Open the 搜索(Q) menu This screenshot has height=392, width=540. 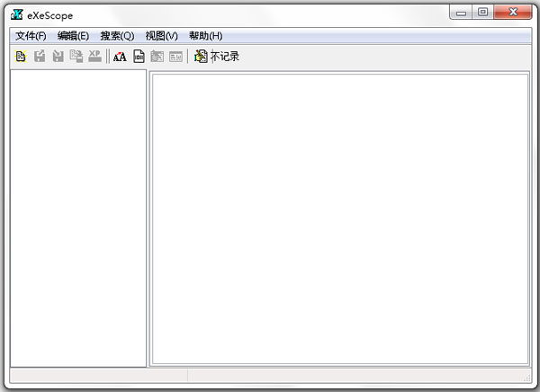coord(117,36)
